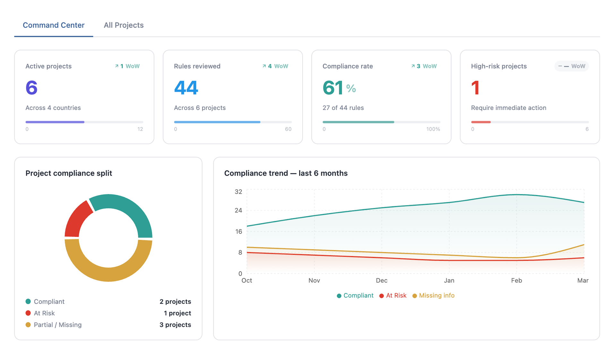Select the High-risk projects value 1
Screen dimensions: 616x364
pos(475,87)
